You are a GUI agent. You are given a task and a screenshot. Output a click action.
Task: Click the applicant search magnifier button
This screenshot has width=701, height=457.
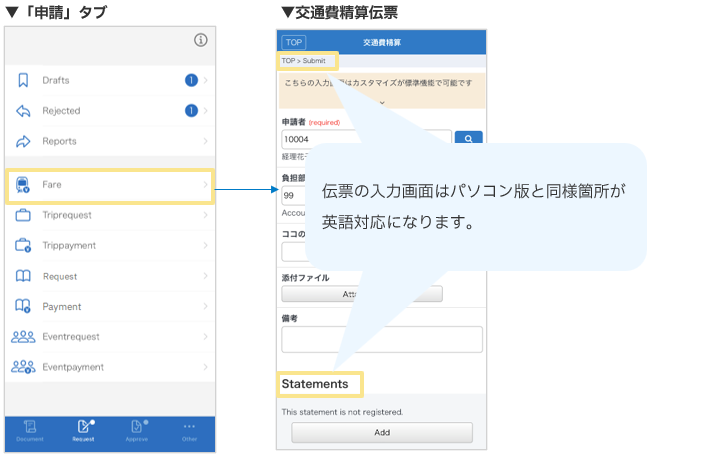pyautogui.click(x=468, y=139)
